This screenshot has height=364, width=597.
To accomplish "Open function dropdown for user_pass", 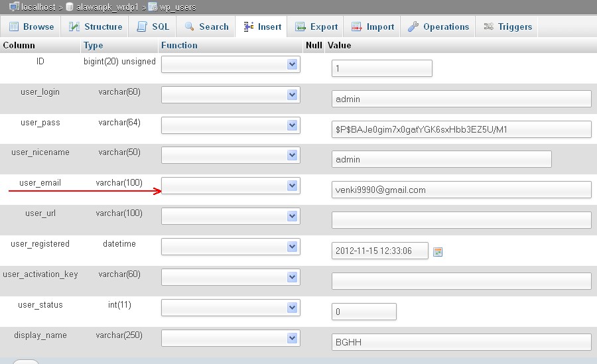I will coord(231,125).
